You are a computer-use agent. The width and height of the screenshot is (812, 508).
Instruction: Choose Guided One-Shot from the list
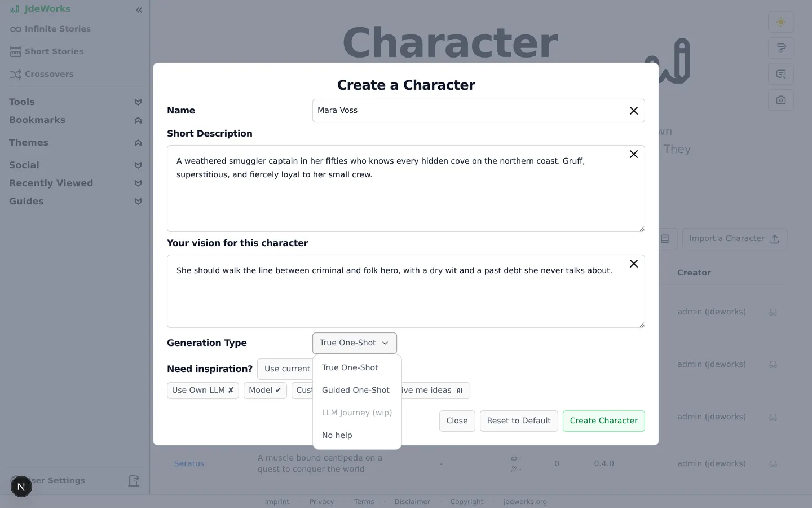pyautogui.click(x=356, y=390)
